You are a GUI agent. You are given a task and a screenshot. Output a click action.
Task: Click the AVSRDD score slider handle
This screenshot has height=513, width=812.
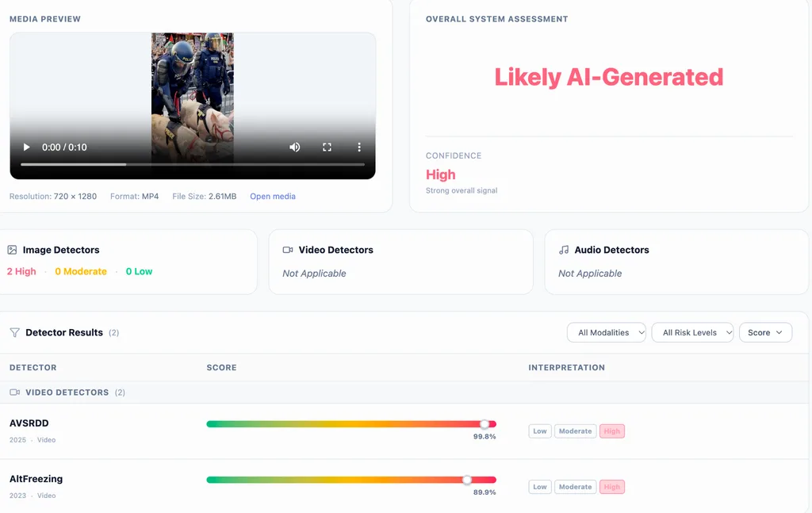[x=485, y=424]
